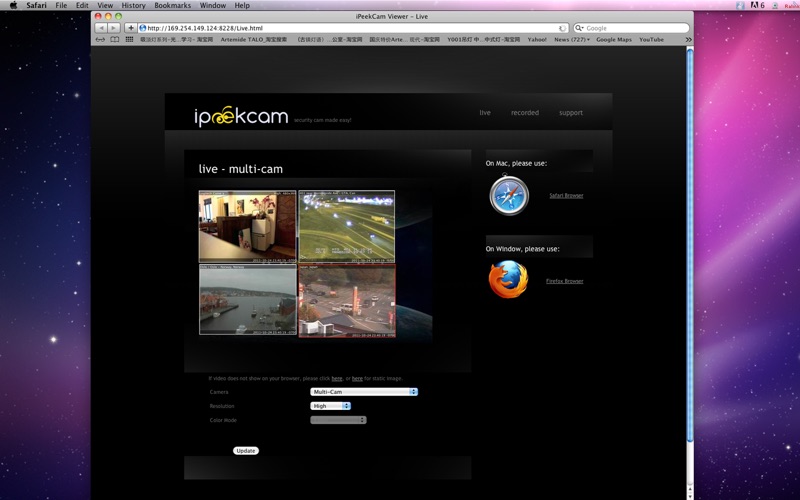Viewport: 800px width, 500px height.
Task: Open the Apple menu logo
Action: click(x=13, y=5)
